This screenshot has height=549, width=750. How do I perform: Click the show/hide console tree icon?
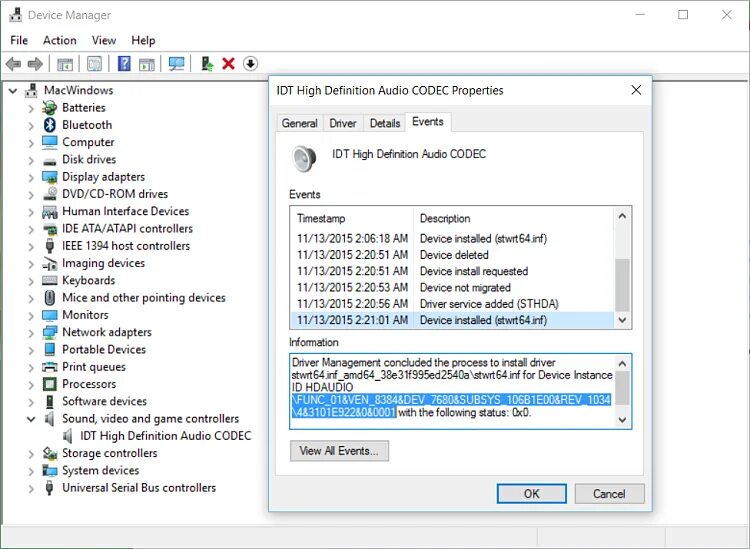click(x=65, y=64)
